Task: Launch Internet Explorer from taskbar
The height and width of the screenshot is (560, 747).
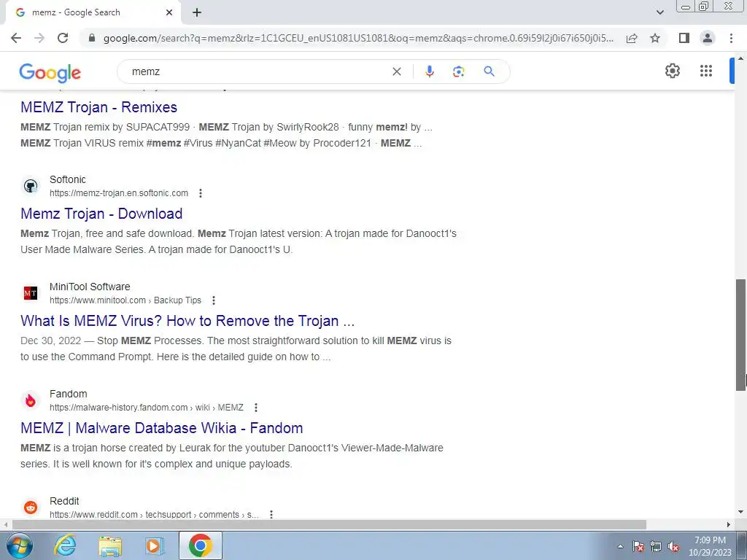Action: click(x=65, y=545)
